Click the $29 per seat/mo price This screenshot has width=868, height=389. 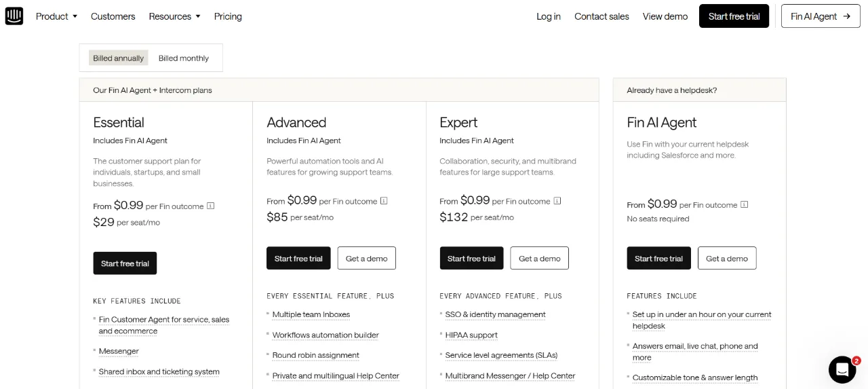click(126, 222)
